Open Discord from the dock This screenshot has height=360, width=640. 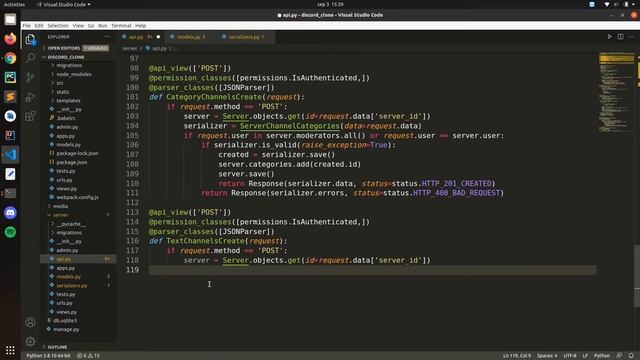10,213
